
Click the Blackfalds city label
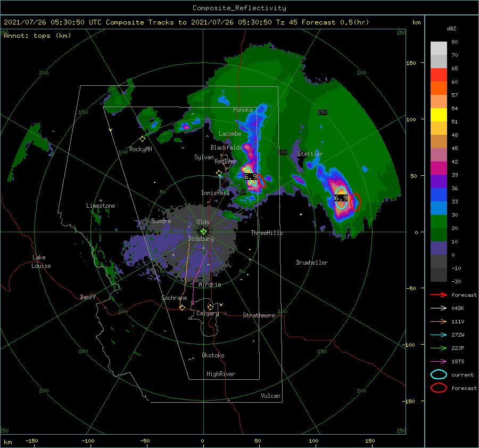click(226, 148)
